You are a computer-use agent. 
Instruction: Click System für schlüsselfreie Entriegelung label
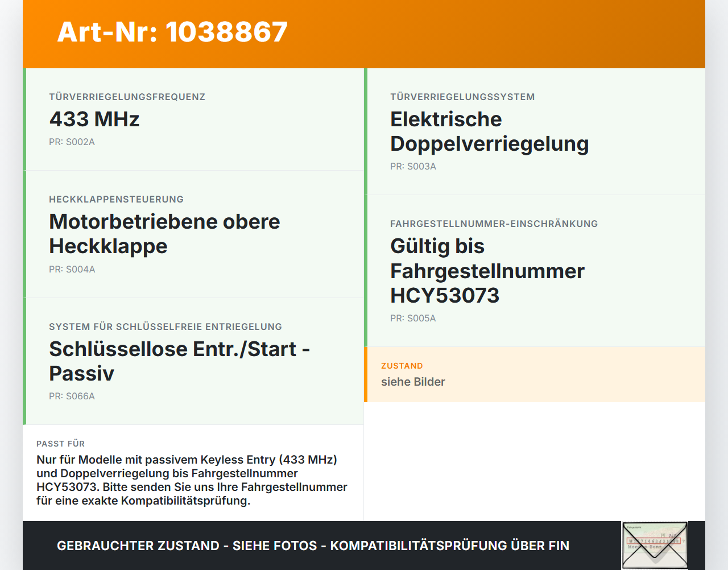166,327
